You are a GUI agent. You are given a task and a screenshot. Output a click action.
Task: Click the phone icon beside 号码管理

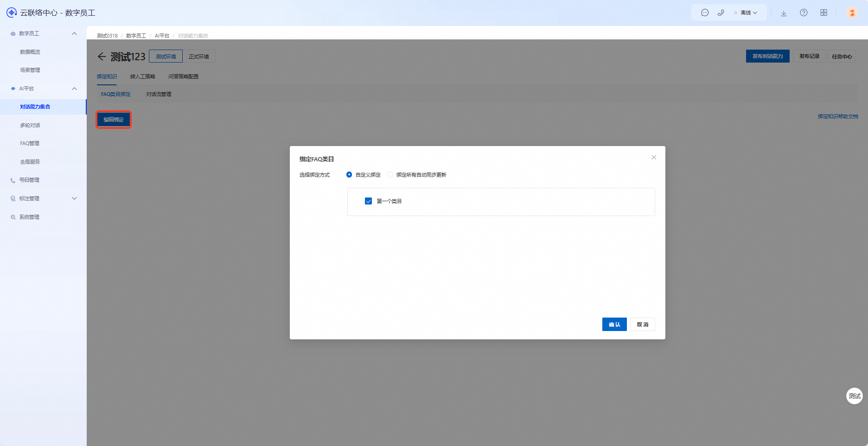point(13,180)
